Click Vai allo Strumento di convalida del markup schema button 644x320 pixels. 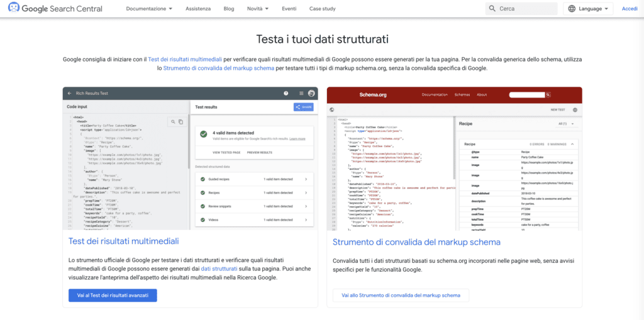click(401, 295)
